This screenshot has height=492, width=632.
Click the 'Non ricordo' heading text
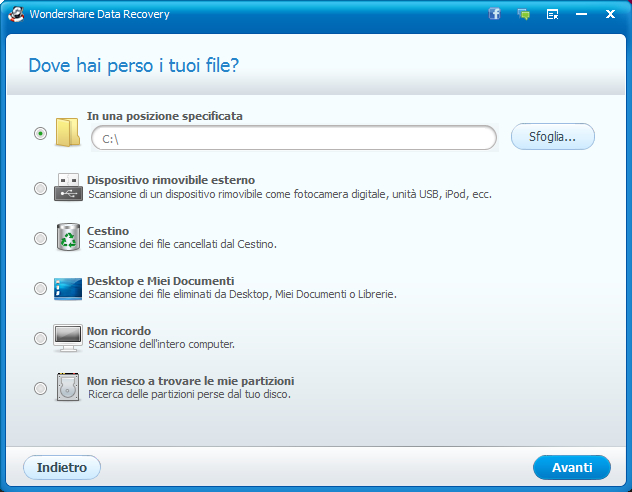(x=119, y=331)
